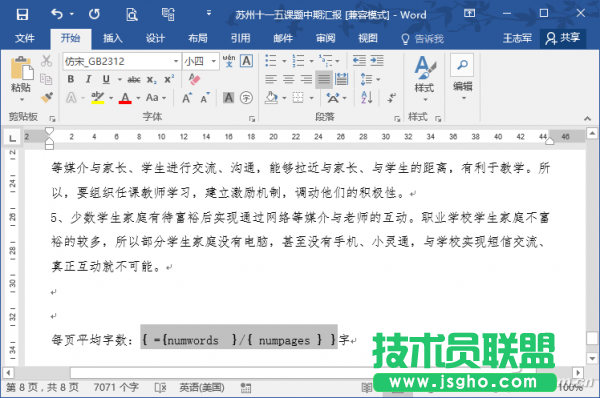Click the Copy icon
Image resolution: width=600 pixels, height=398 pixels.
click(46, 79)
